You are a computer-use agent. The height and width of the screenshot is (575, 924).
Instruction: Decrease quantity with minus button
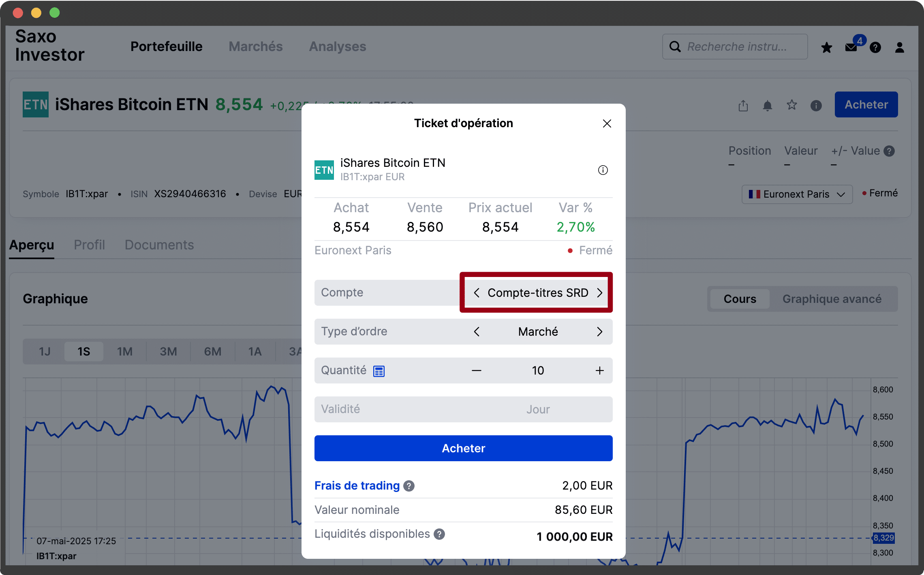pos(476,371)
